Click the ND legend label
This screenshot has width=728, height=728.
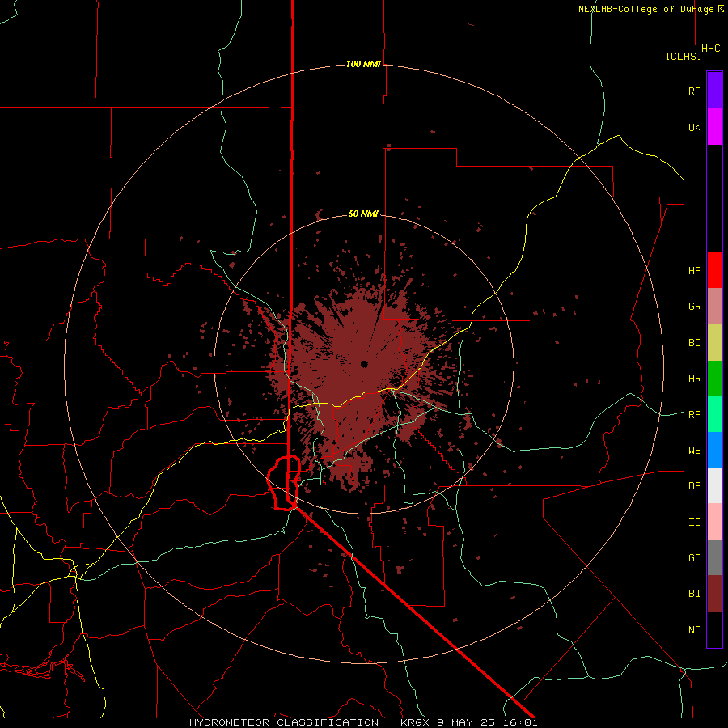point(694,630)
